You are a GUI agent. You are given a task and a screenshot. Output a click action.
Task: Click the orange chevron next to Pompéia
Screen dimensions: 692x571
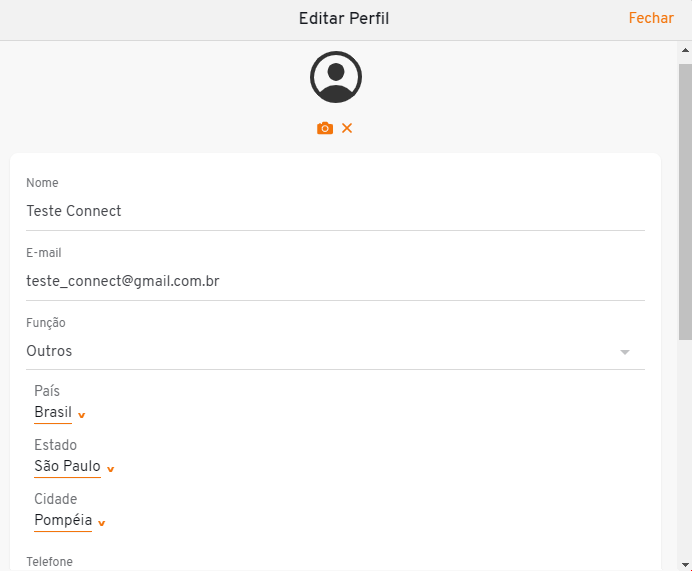[102, 523]
